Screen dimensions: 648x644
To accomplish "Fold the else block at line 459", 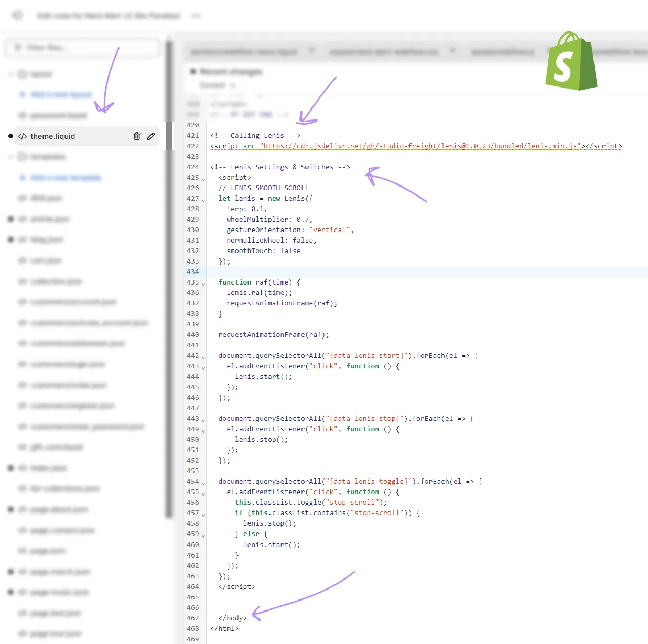I will click(203, 536).
